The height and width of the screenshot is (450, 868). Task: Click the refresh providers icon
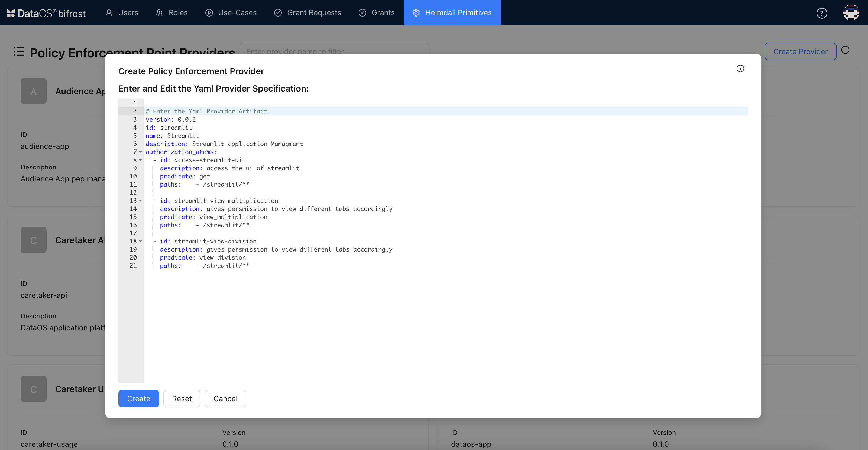click(x=845, y=50)
